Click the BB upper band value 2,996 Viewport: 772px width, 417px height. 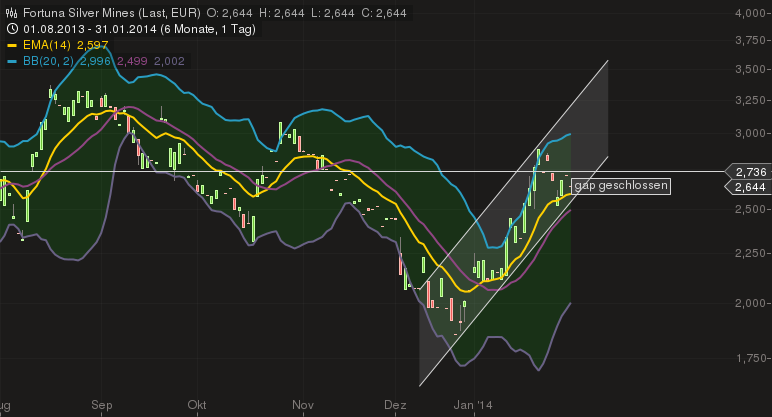(97, 61)
